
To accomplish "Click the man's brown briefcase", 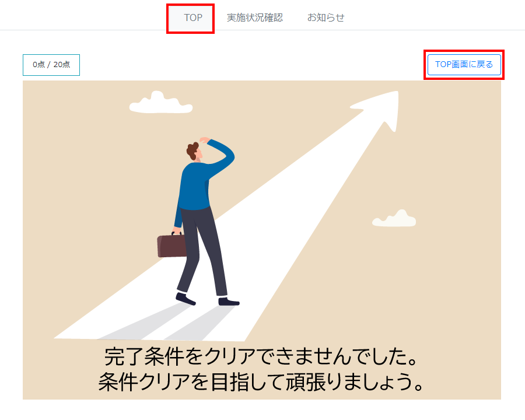I will (x=171, y=245).
